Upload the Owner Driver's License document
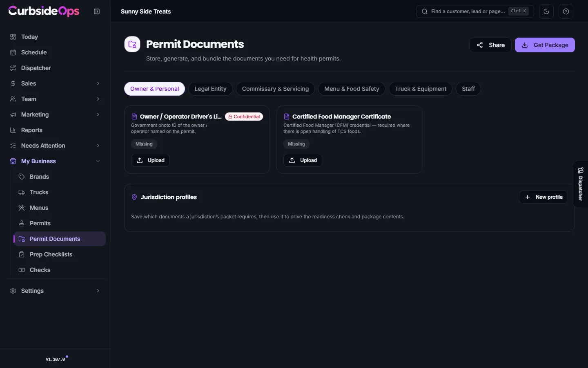The width and height of the screenshot is (588, 368). (x=150, y=160)
